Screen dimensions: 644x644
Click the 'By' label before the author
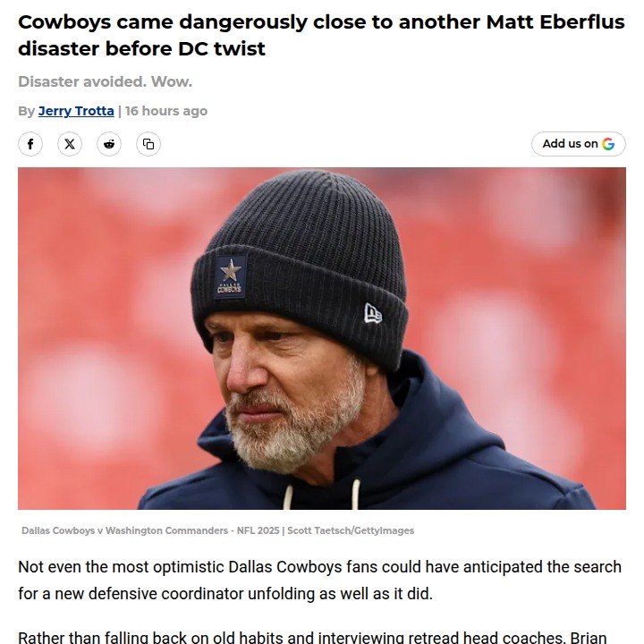[x=26, y=111]
